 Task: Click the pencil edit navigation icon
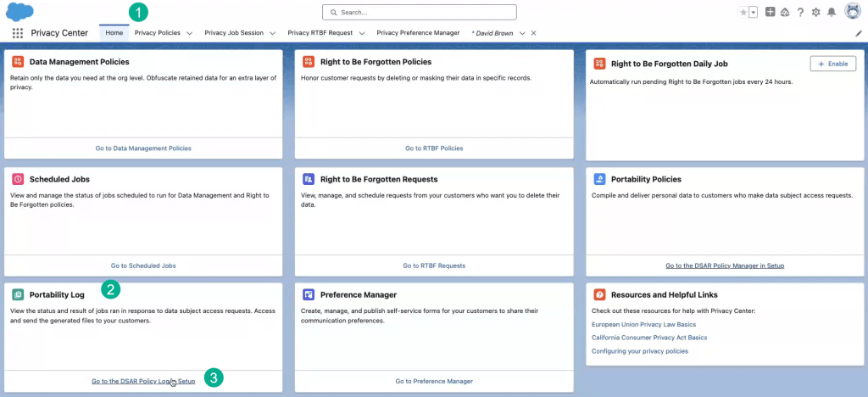(859, 33)
